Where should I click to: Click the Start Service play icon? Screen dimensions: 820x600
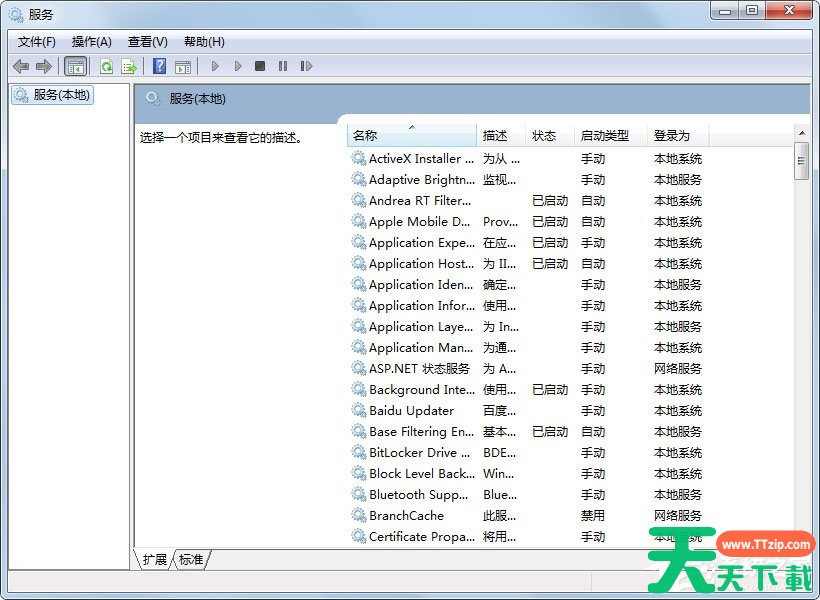214,66
